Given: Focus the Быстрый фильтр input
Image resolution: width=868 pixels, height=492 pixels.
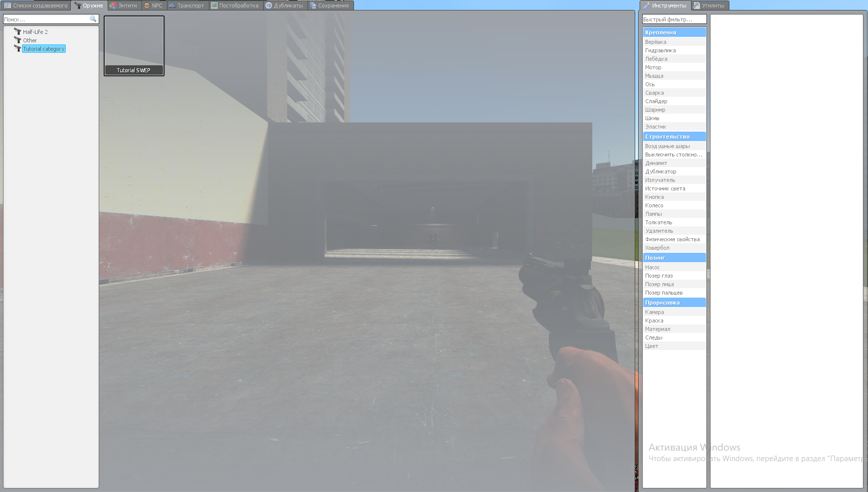Looking at the screenshot, I should click(x=674, y=19).
